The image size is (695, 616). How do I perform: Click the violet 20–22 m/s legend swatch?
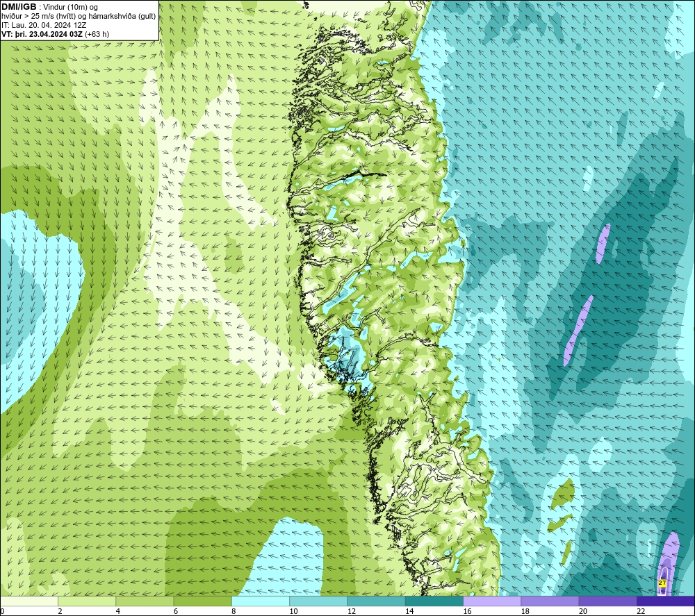point(607,601)
